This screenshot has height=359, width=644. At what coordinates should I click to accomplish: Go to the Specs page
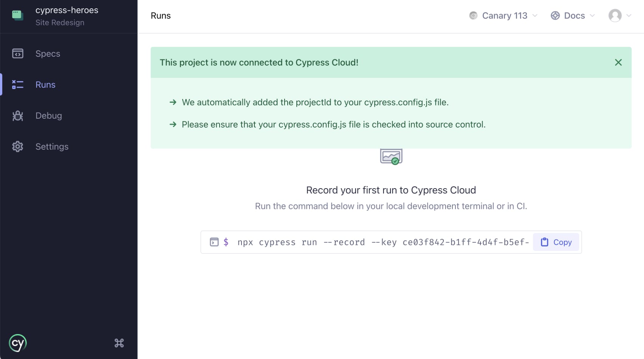48,54
